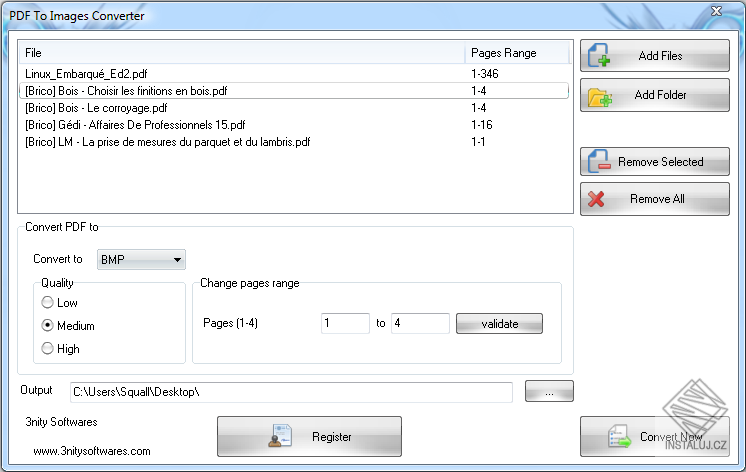The height and width of the screenshot is (472, 746).
Task: Click the Output path C:\Users\Squall\Desktop\ field
Action: pos(291,392)
